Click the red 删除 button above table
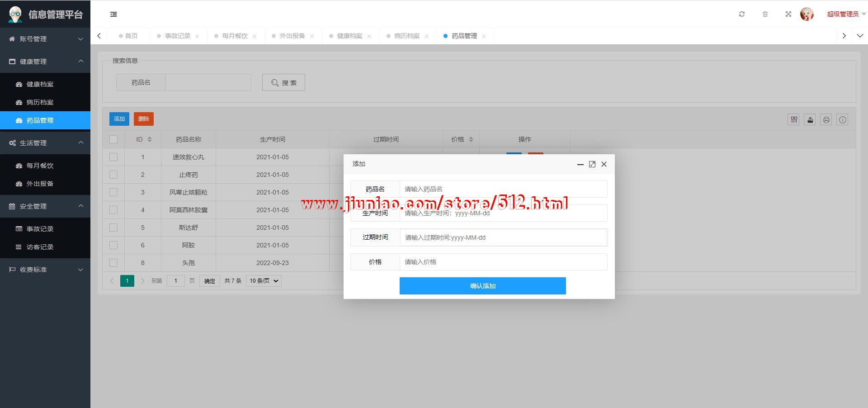 [x=144, y=119]
